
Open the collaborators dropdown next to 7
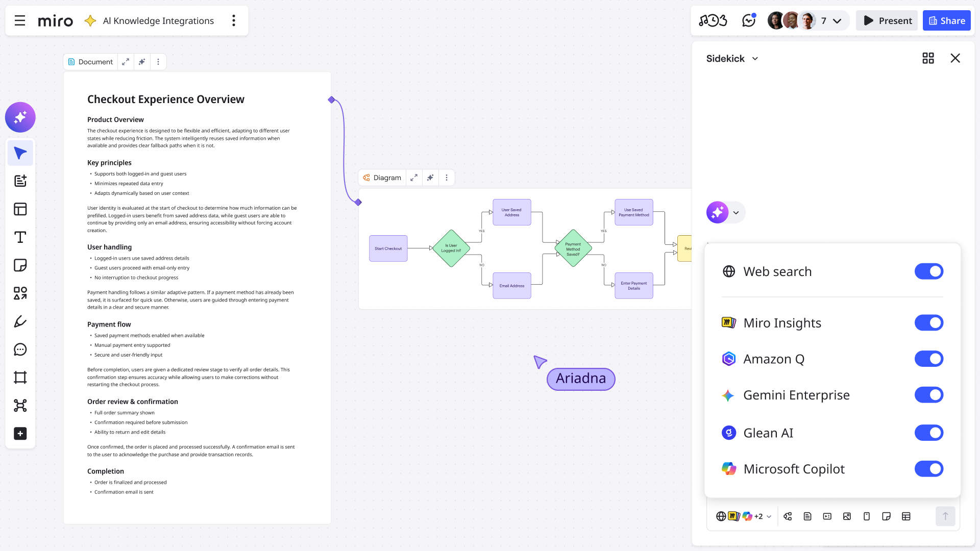(x=837, y=21)
